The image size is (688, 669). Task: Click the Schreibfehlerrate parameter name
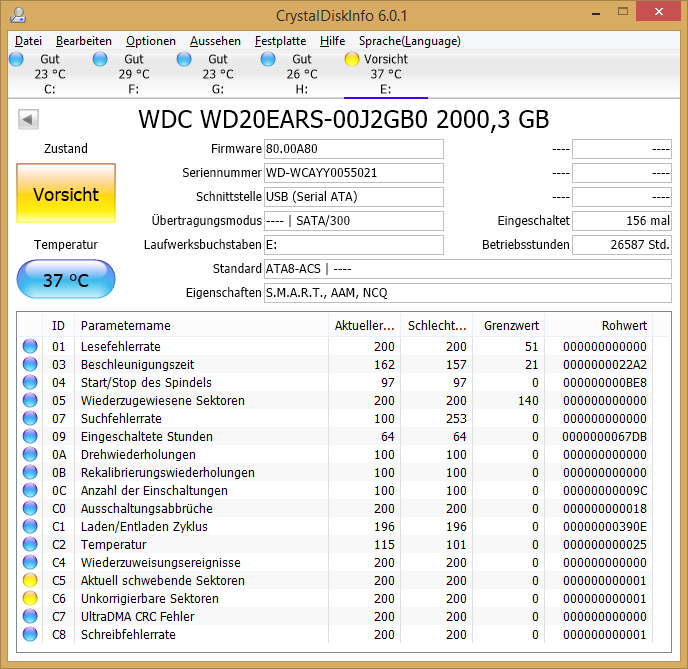[x=128, y=634]
